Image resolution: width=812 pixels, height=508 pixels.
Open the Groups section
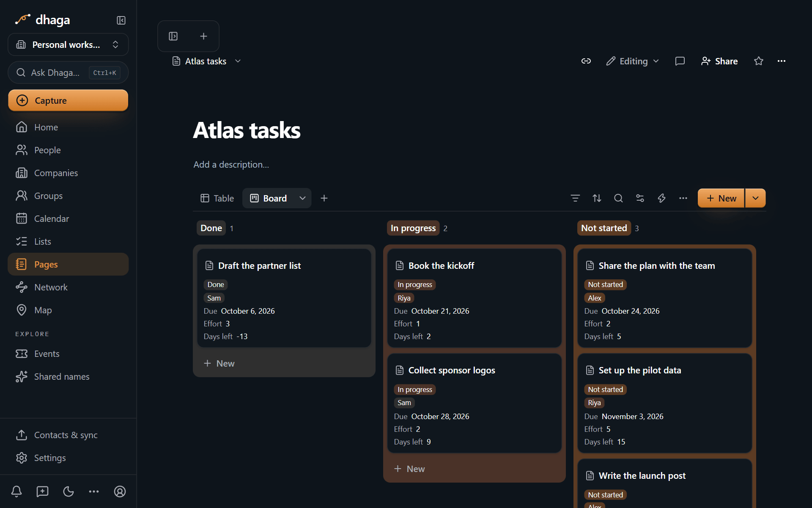click(68, 196)
